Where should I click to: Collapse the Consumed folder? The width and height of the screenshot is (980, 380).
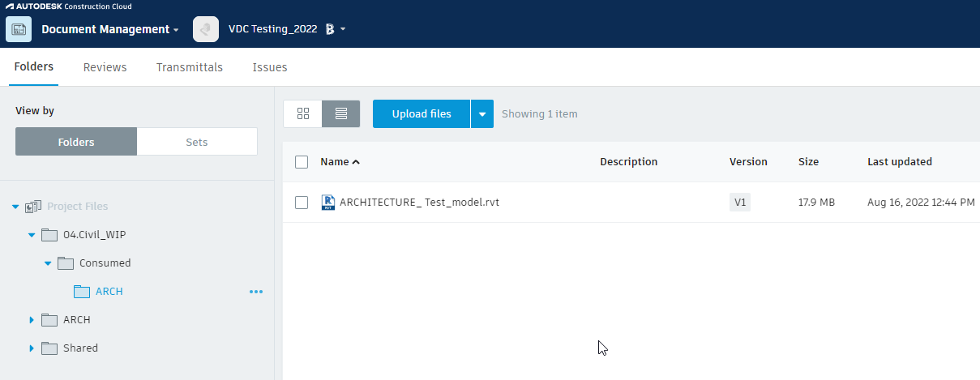[x=48, y=263]
